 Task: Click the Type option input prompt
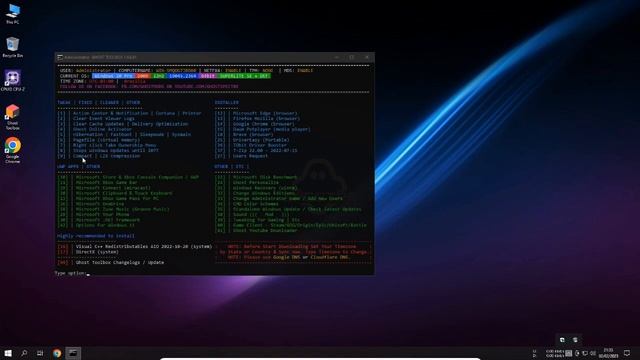[72, 273]
